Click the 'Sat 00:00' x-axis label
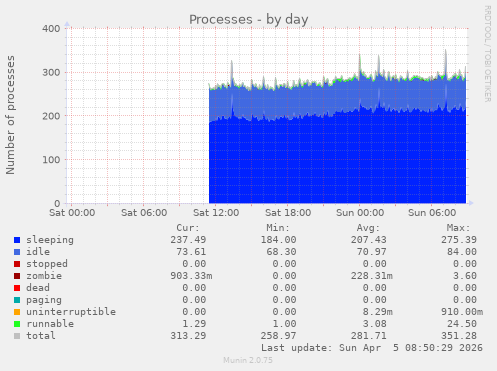The image size is (497, 371). (72, 213)
